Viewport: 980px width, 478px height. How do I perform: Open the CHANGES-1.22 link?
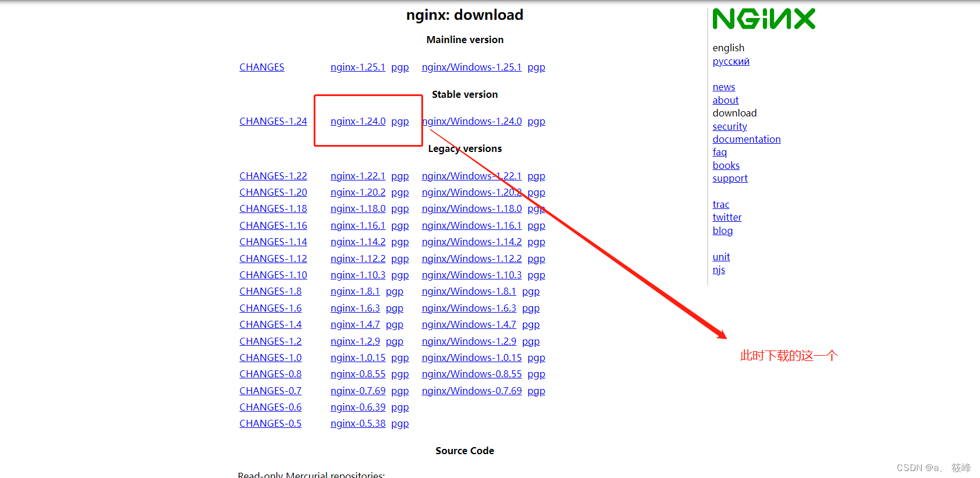point(273,176)
